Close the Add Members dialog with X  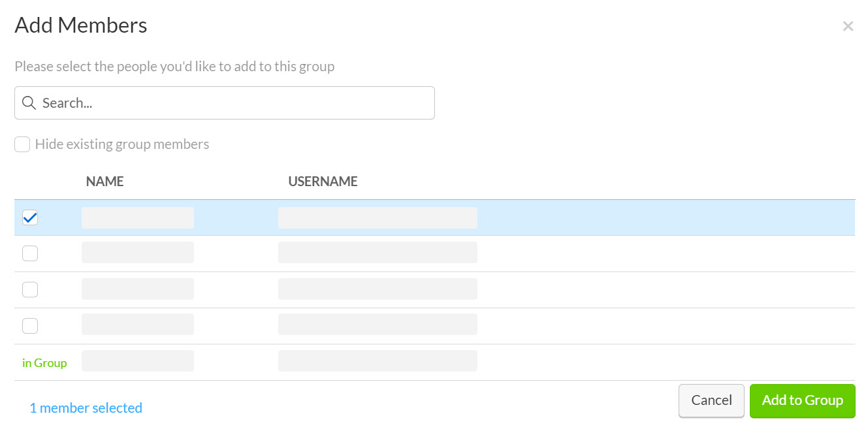[x=848, y=26]
